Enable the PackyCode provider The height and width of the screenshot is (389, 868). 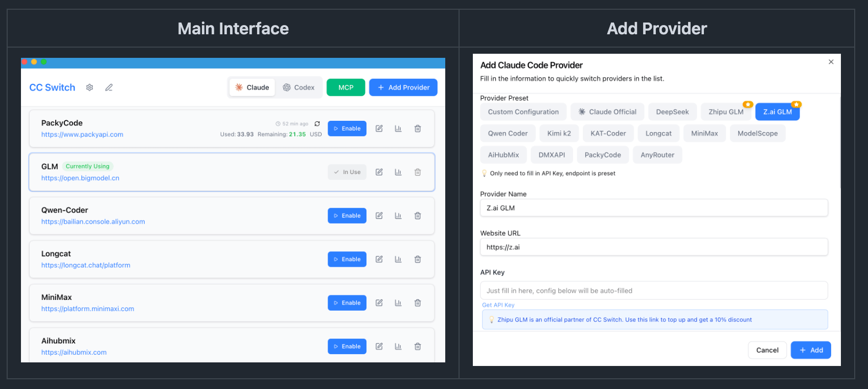(x=347, y=128)
